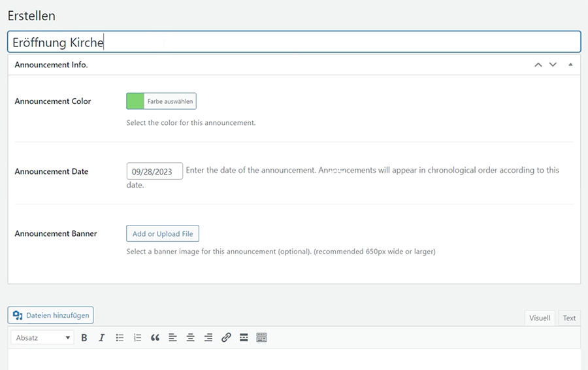Align text to the left
Image resolution: width=588 pixels, height=370 pixels.
coord(172,337)
